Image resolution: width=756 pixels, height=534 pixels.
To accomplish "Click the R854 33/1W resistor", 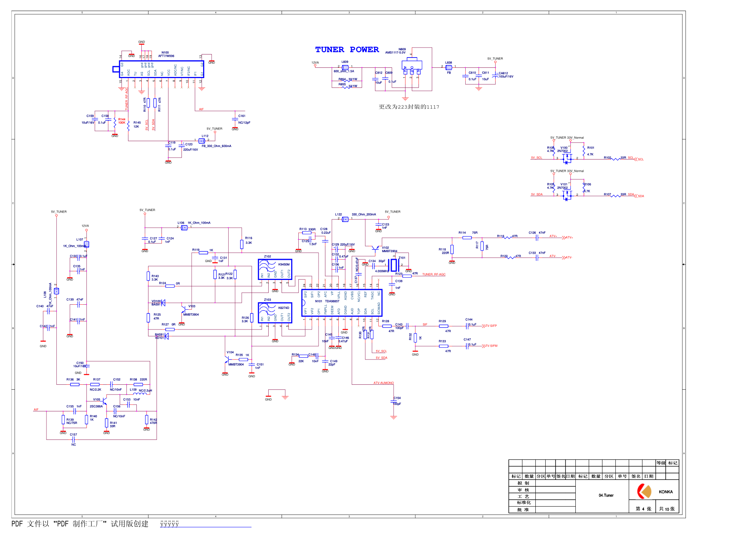I will [348, 80].
